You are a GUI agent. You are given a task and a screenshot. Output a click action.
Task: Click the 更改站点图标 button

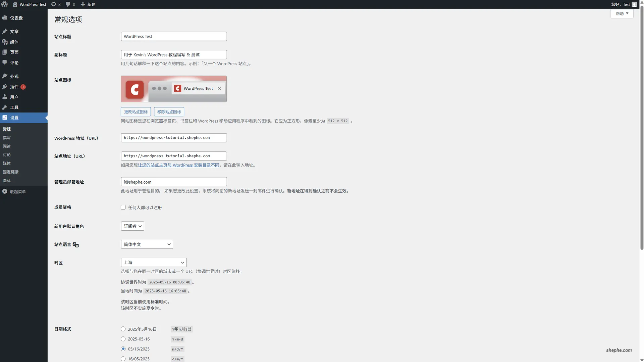[x=136, y=112]
